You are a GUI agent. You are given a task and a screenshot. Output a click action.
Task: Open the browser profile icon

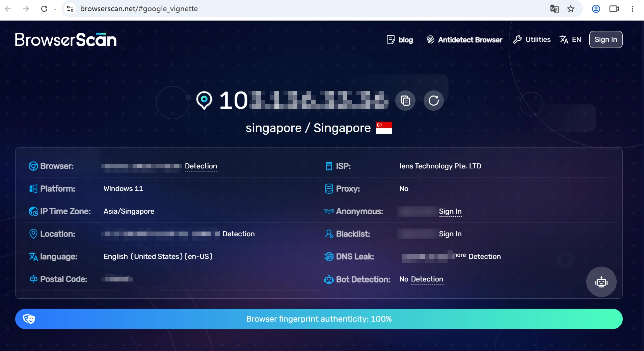click(596, 9)
